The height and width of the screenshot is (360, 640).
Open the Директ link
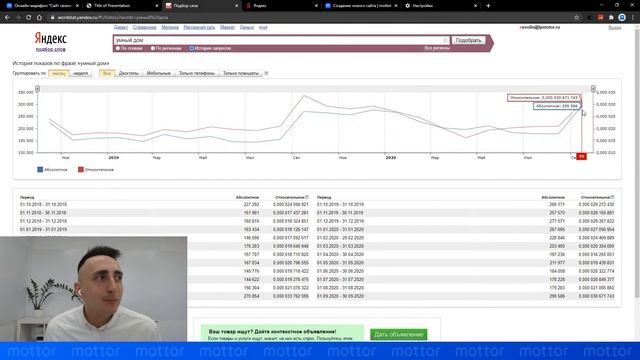[x=121, y=27]
